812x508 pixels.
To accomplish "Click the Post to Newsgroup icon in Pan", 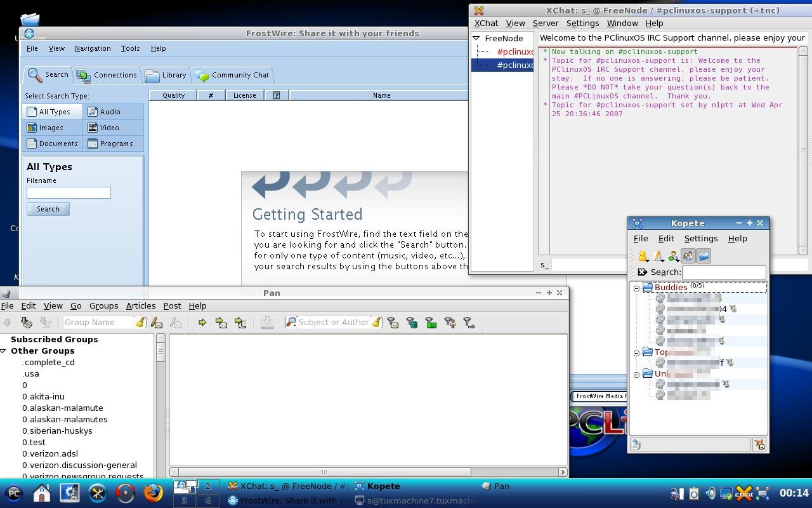I will [157, 323].
